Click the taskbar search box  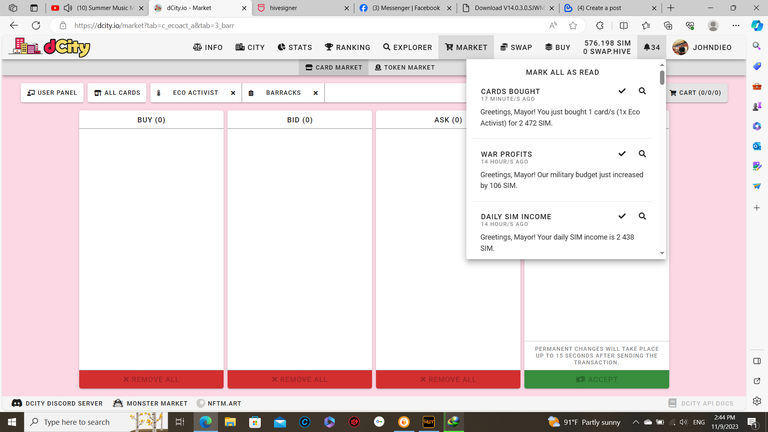(x=96, y=422)
